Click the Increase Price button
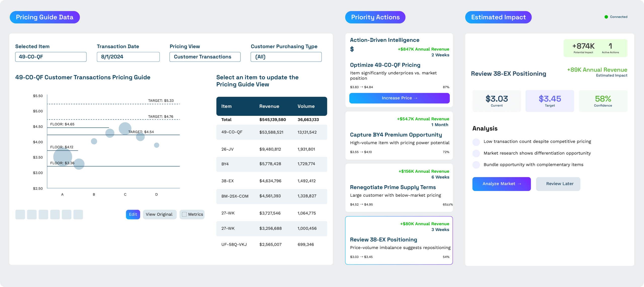 [x=399, y=98]
